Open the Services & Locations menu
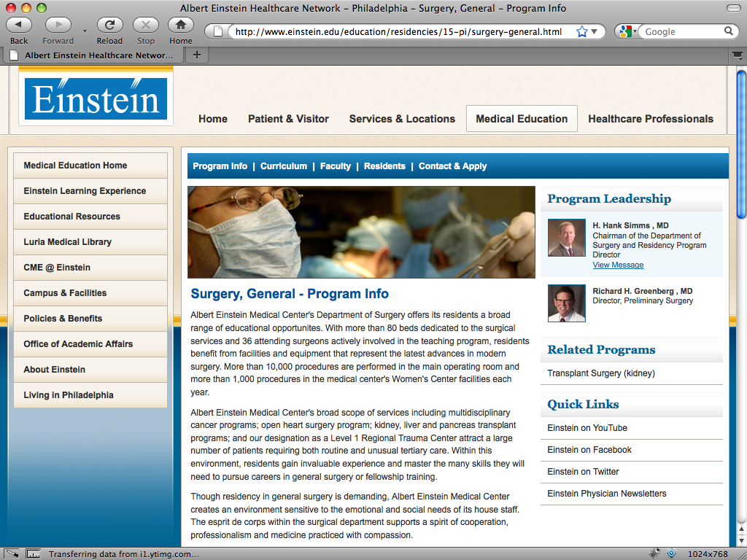Image resolution: width=747 pixels, height=560 pixels. coord(402,119)
